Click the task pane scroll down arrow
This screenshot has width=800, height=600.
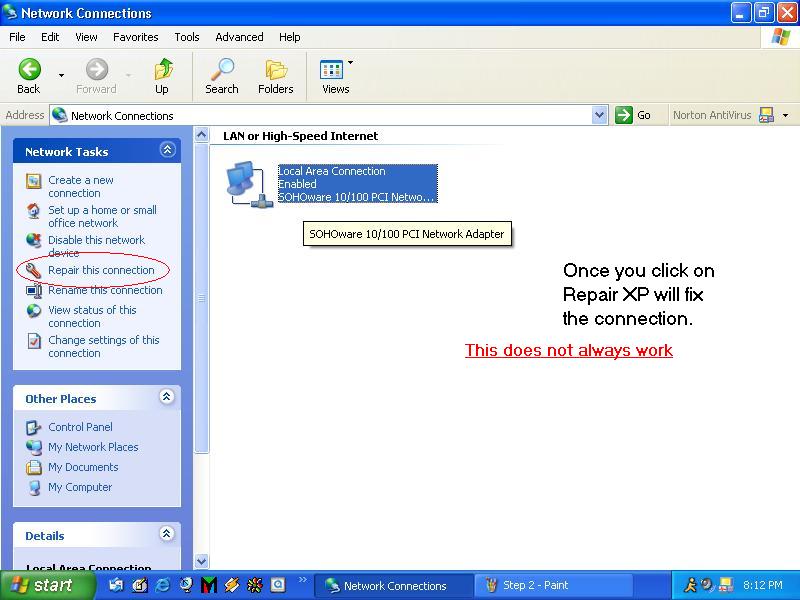(x=202, y=561)
